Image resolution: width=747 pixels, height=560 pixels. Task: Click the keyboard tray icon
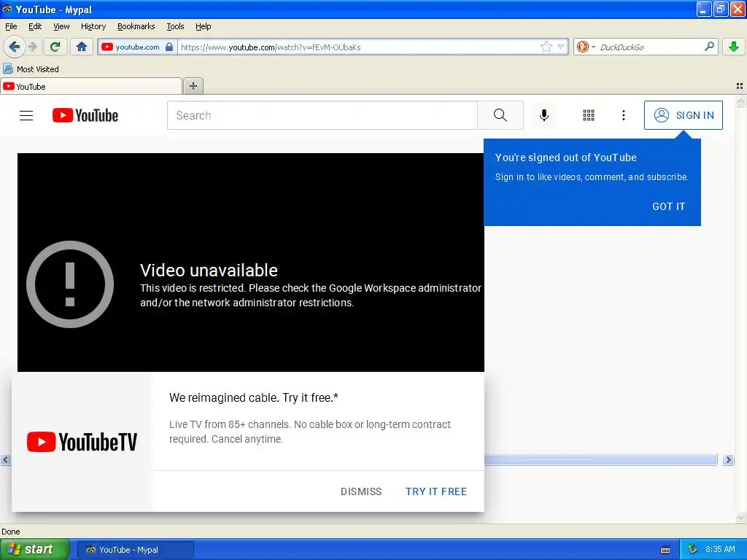pyautogui.click(x=665, y=550)
